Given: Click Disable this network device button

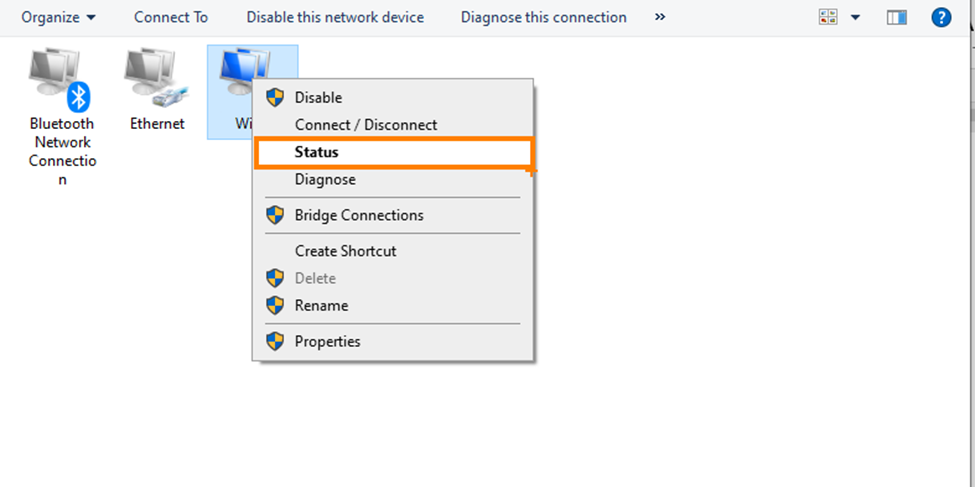Looking at the screenshot, I should point(335,17).
